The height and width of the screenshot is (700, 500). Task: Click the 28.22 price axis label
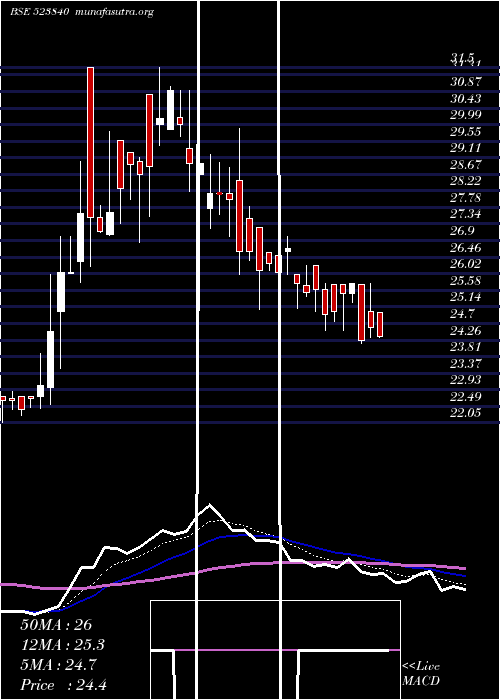click(x=466, y=181)
